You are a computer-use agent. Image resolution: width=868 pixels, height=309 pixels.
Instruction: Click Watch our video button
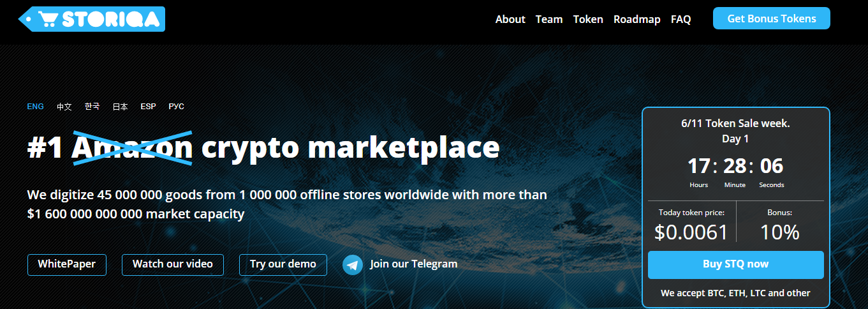(x=173, y=264)
